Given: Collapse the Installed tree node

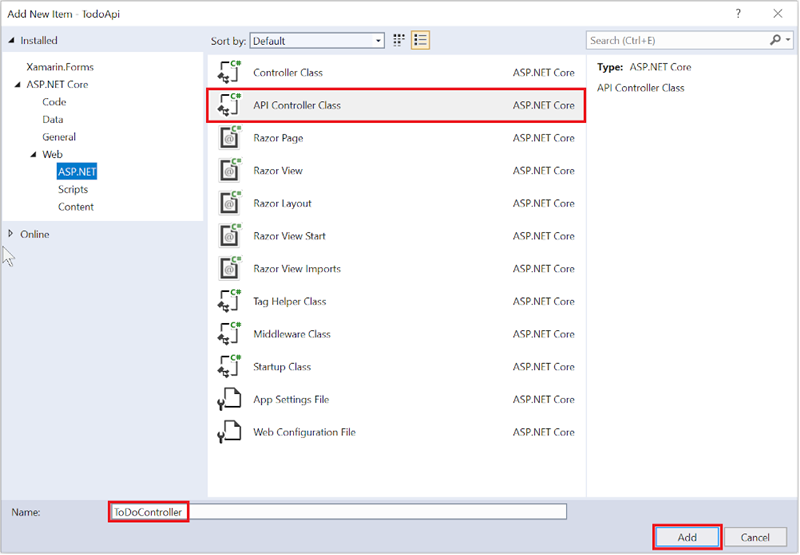Looking at the screenshot, I should pyautogui.click(x=11, y=41).
